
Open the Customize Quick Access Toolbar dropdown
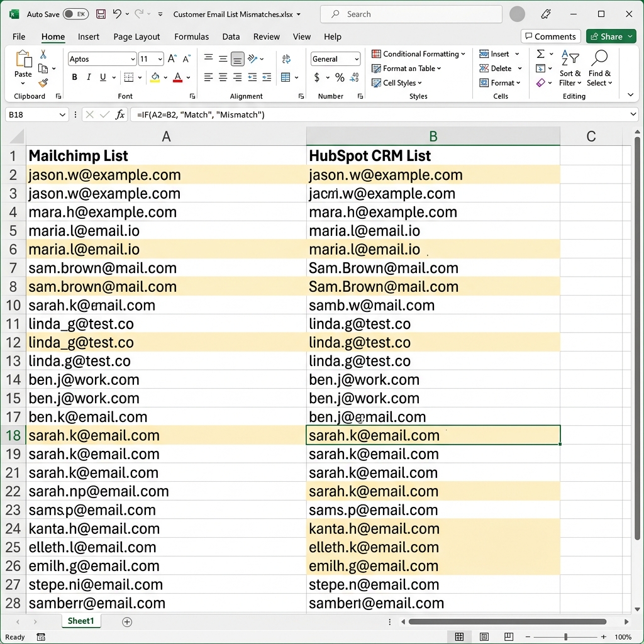tap(160, 14)
